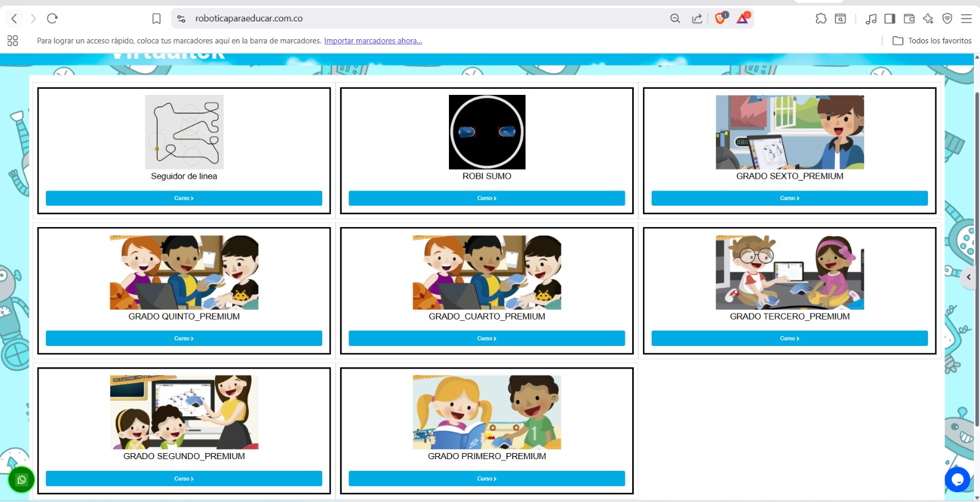Screen dimensions: 980x502
Task: Open GRADO SEGUNDO_PREMIUM thumbnail image
Action: pyautogui.click(x=184, y=413)
